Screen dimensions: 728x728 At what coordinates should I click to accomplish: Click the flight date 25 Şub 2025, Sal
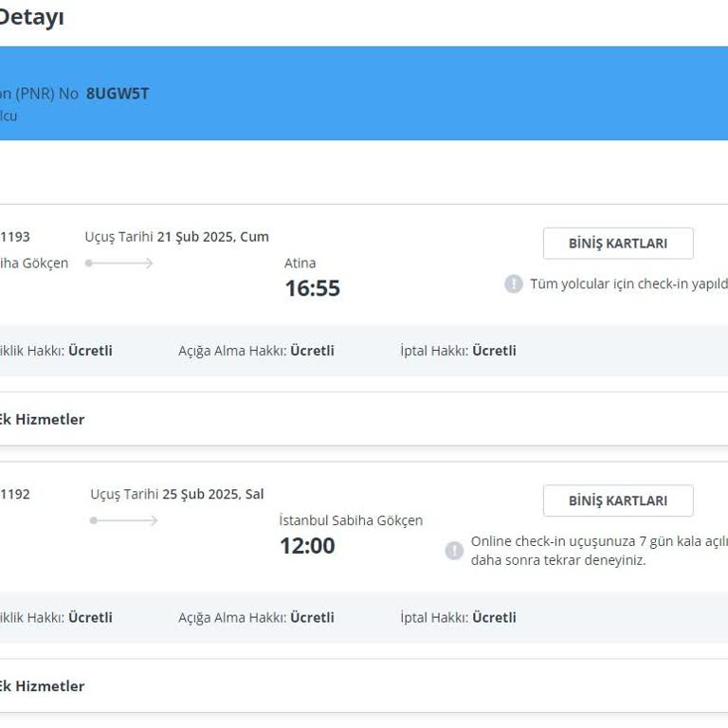tap(212, 494)
